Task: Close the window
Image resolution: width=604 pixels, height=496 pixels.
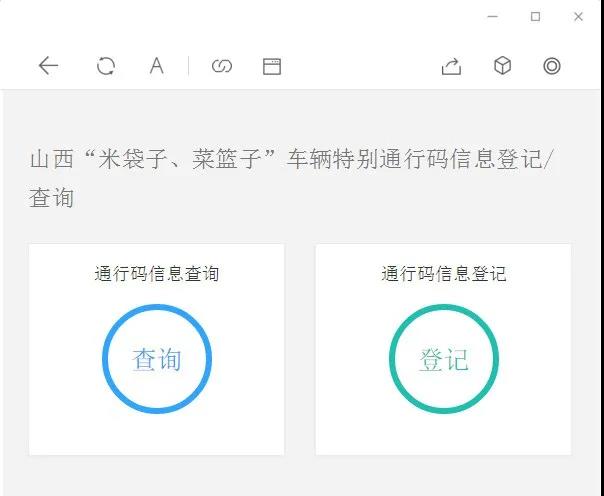Action: (x=578, y=17)
